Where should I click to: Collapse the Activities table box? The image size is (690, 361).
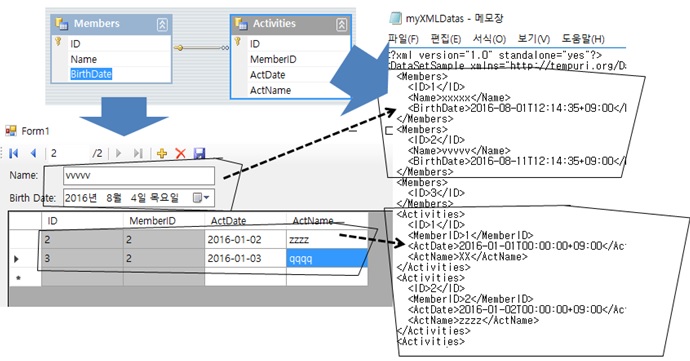pyautogui.click(x=341, y=25)
